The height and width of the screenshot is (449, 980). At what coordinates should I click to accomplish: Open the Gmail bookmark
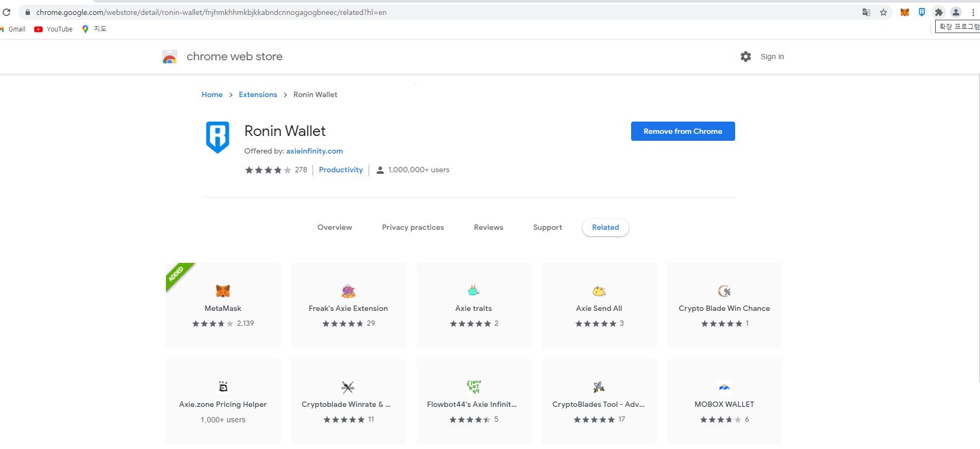(13, 29)
